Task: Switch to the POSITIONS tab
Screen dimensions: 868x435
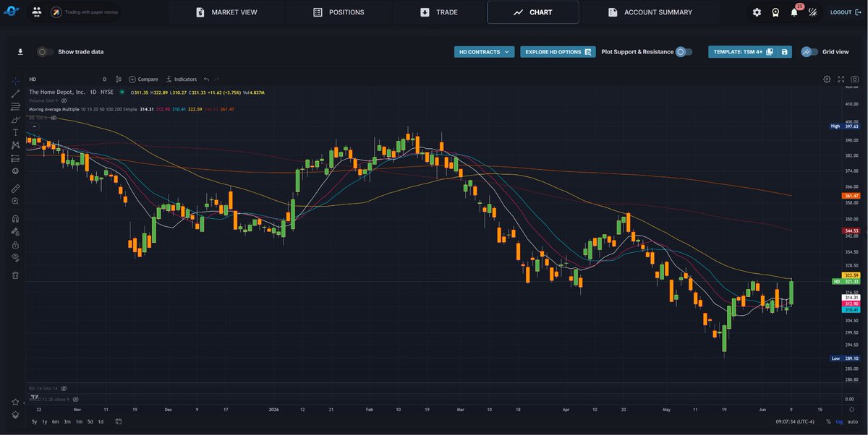Action: (339, 12)
